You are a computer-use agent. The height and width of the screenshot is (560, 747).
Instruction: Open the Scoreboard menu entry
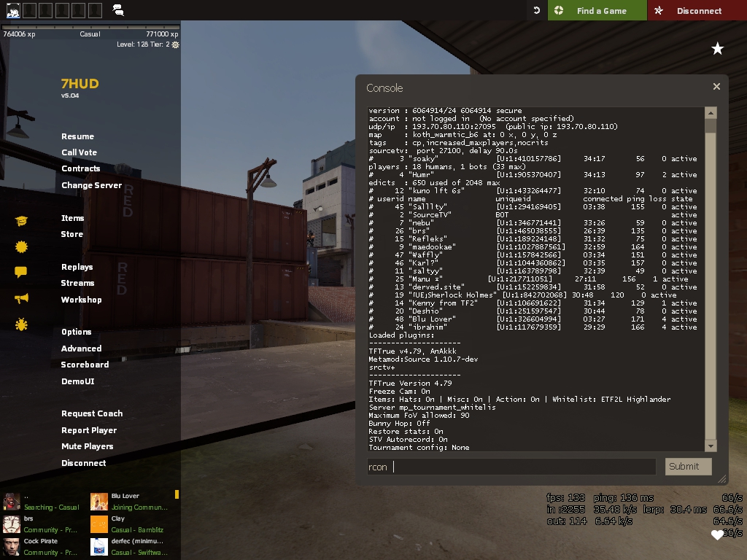pyautogui.click(x=85, y=365)
